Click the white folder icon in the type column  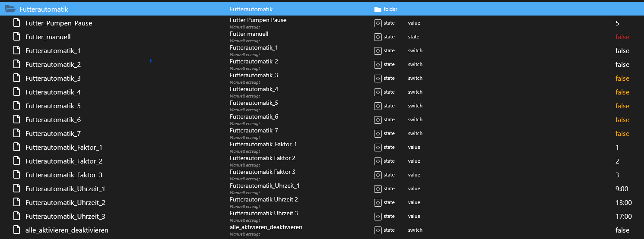tap(378, 9)
